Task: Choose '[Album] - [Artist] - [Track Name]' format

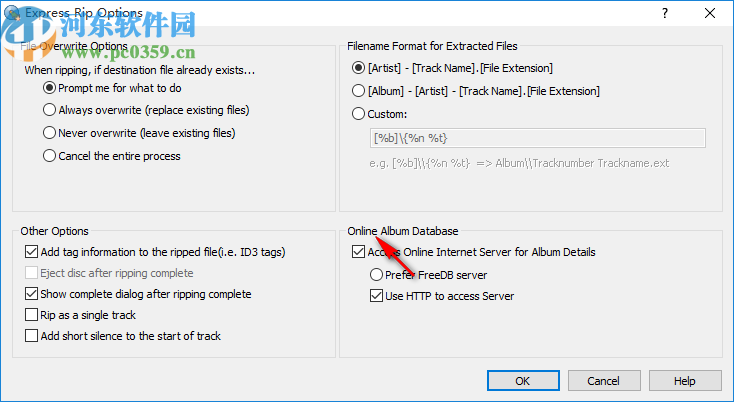Action: (x=359, y=91)
